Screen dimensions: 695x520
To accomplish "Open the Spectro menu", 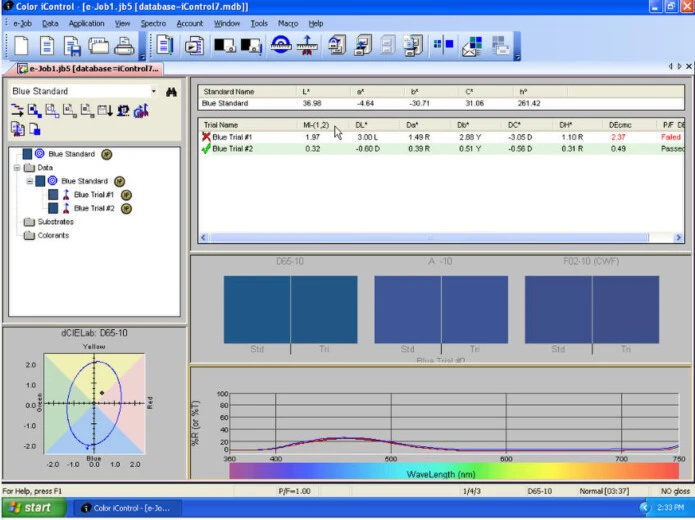I will 153,23.
